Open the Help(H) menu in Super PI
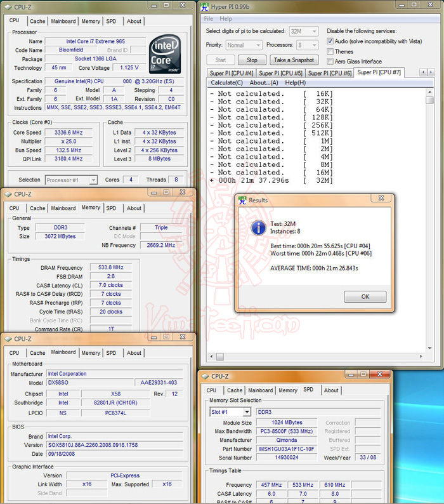 (295, 83)
